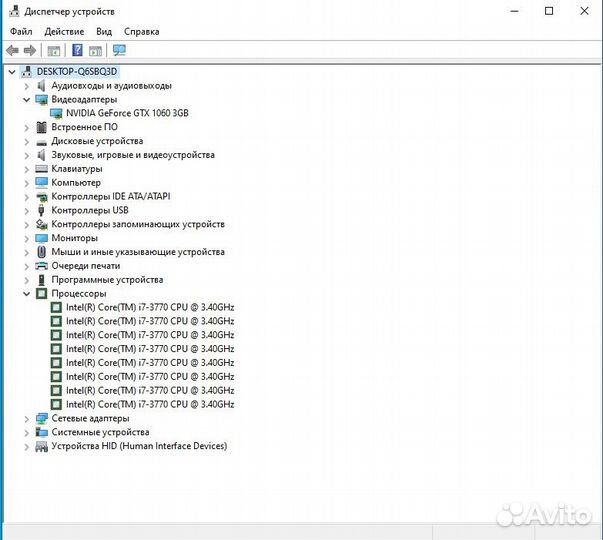
Task: Click the icon for Системные устройства
Action: [x=42, y=432]
